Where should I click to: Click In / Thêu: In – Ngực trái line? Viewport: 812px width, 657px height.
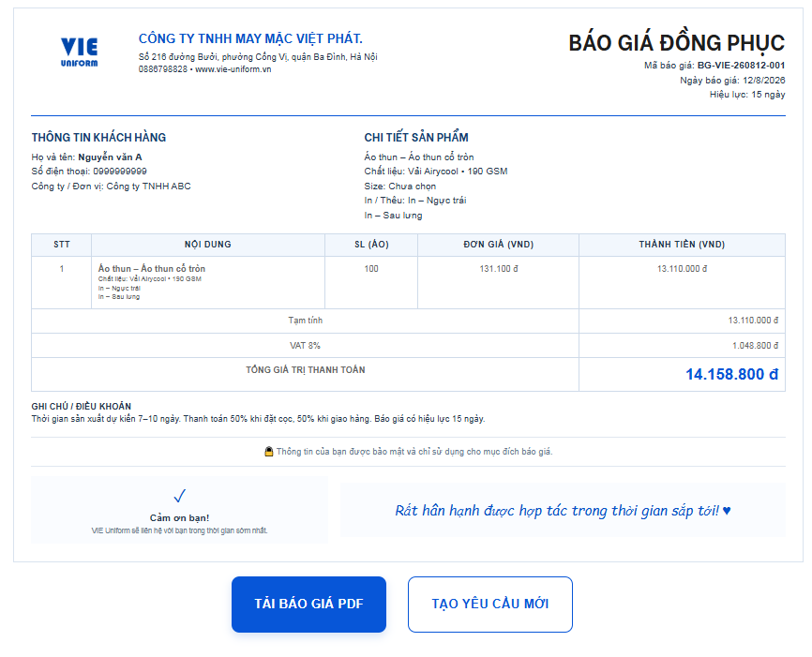coord(414,201)
